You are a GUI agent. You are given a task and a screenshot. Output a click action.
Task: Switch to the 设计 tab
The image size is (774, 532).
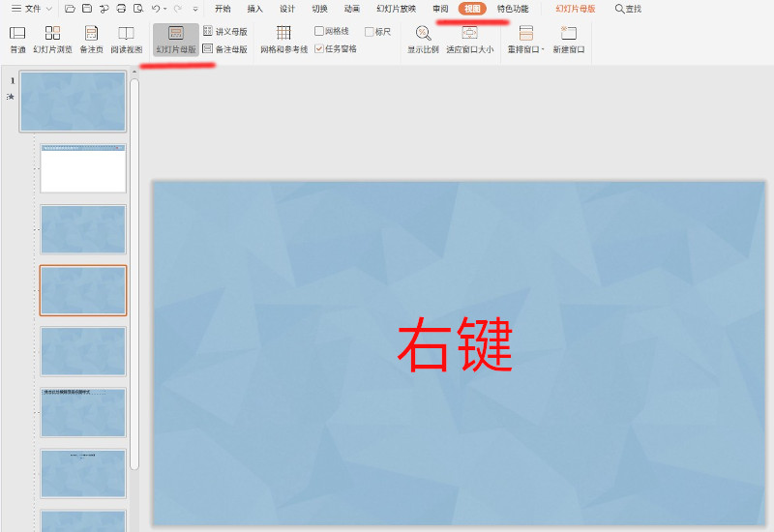click(286, 9)
